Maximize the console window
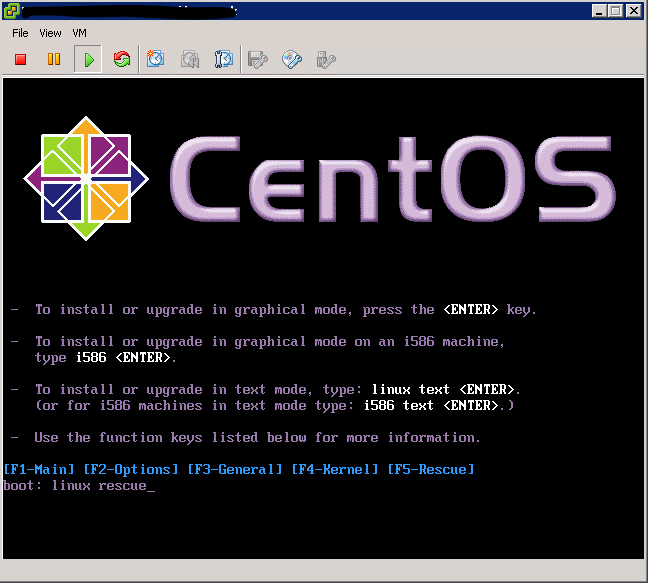 pos(615,11)
